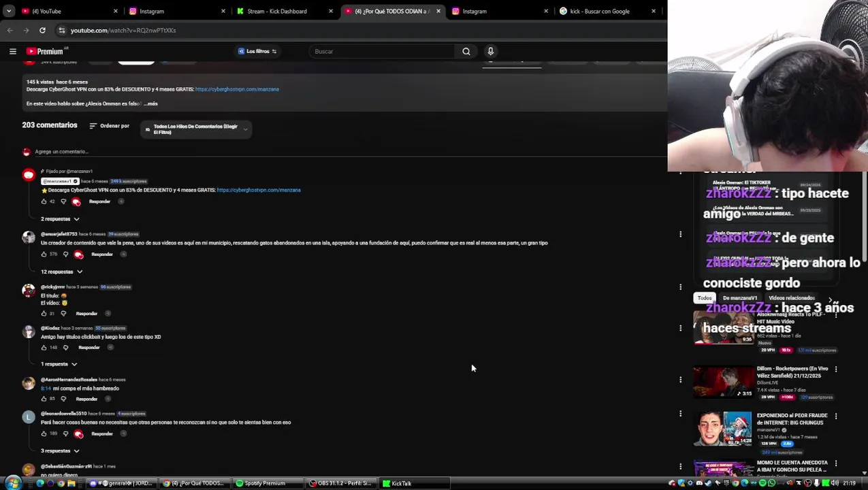Open the CyberGhost VPN link in description
The width and height of the screenshot is (868, 490).
(x=237, y=89)
